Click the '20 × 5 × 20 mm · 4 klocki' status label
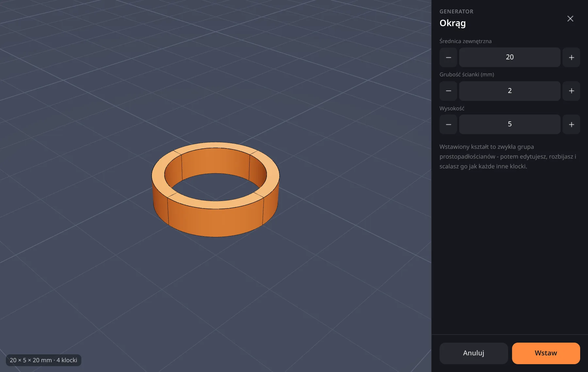 [x=43, y=360]
